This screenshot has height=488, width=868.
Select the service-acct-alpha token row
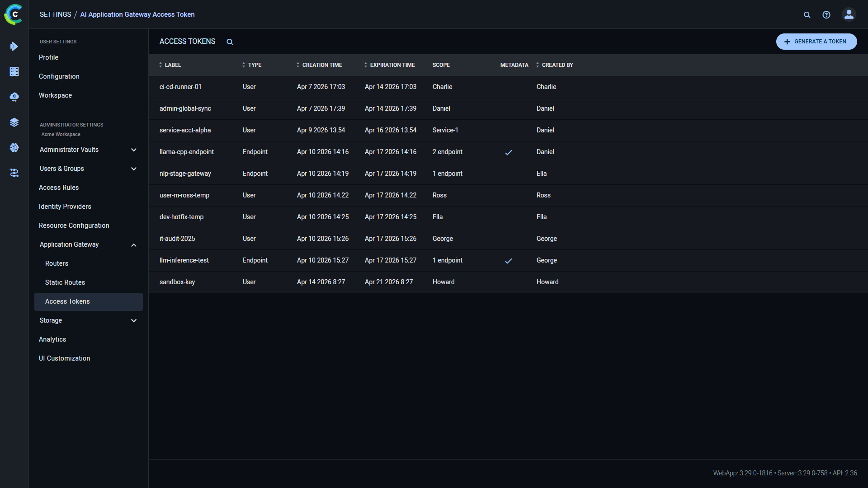[x=508, y=130]
